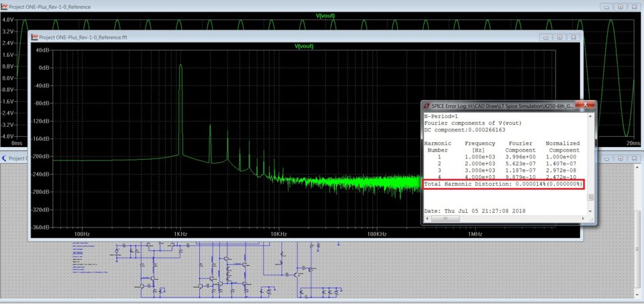This screenshot has height=304, width=644.
Task: Click the 0ms time axis label
Action: pyautogui.click(x=16, y=143)
